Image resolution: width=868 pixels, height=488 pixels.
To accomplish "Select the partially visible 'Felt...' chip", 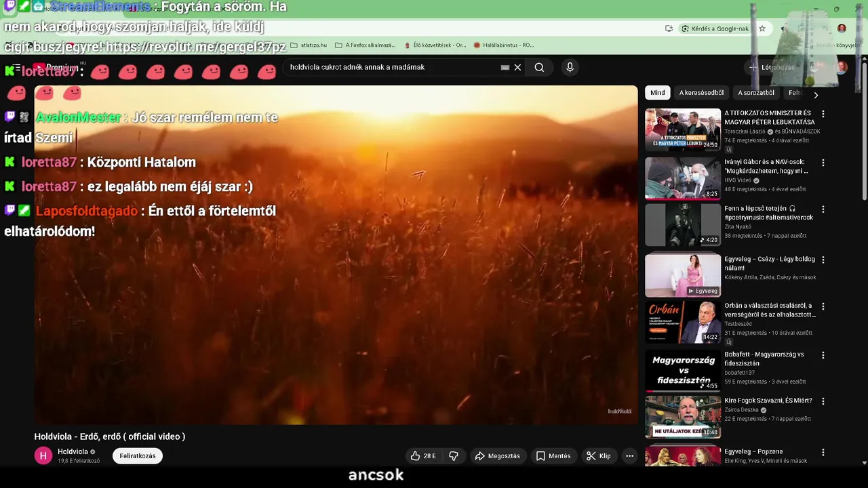I will pos(795,93).
